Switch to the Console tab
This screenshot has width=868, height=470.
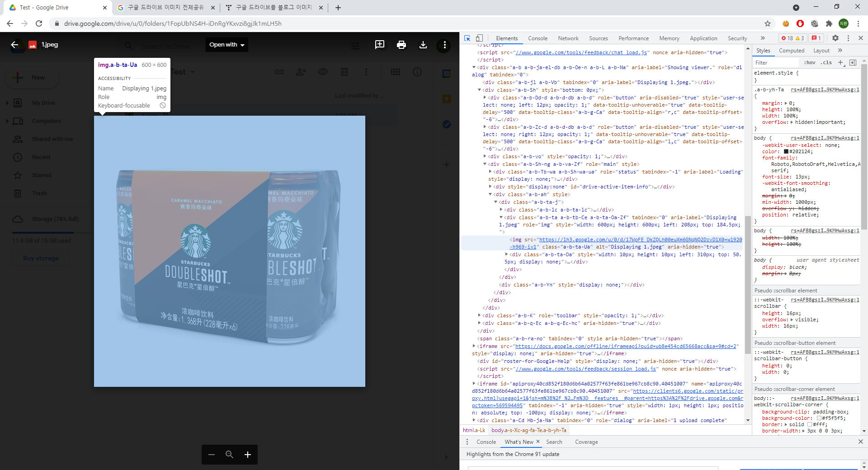538,38
